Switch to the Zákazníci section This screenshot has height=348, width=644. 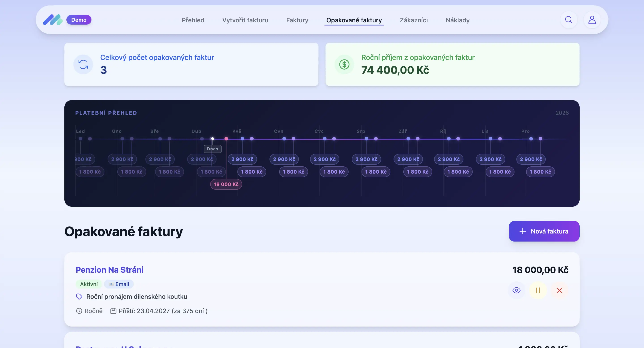[x=413, y=20]
